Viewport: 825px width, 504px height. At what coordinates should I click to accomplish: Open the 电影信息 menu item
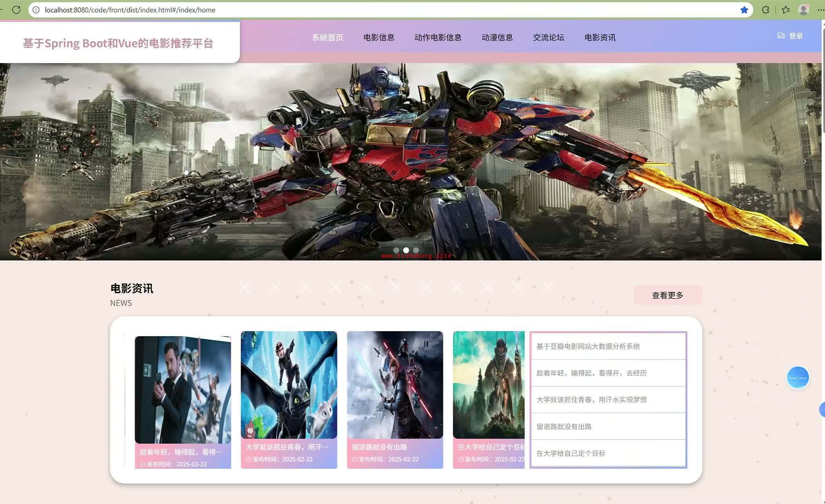(378, 38)
